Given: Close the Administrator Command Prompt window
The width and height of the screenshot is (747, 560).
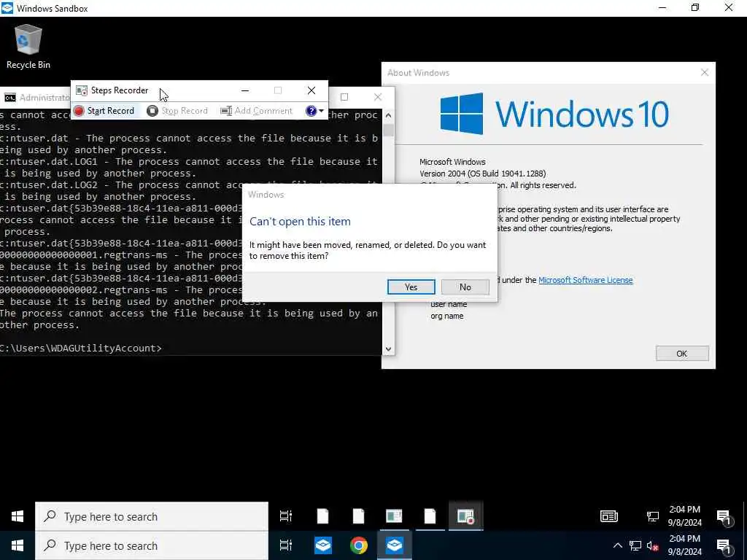Looking at the screenshot, I should click(378, 97).
